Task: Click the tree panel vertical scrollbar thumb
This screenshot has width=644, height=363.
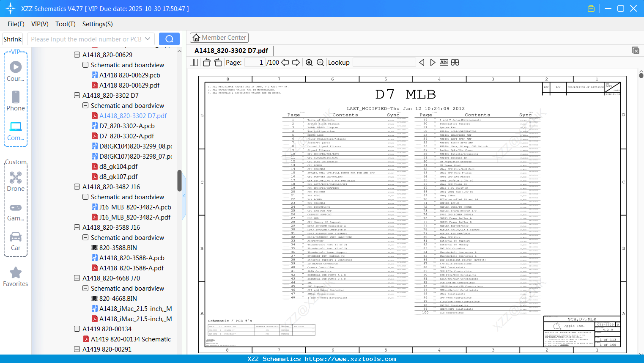Action: 179,180
